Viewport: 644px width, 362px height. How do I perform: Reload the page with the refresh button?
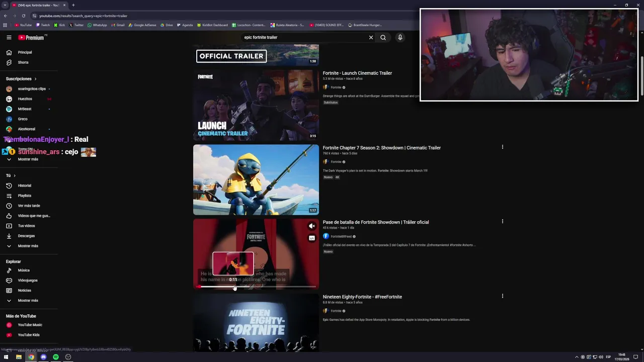pyautogui.click(x=23, y=16)
